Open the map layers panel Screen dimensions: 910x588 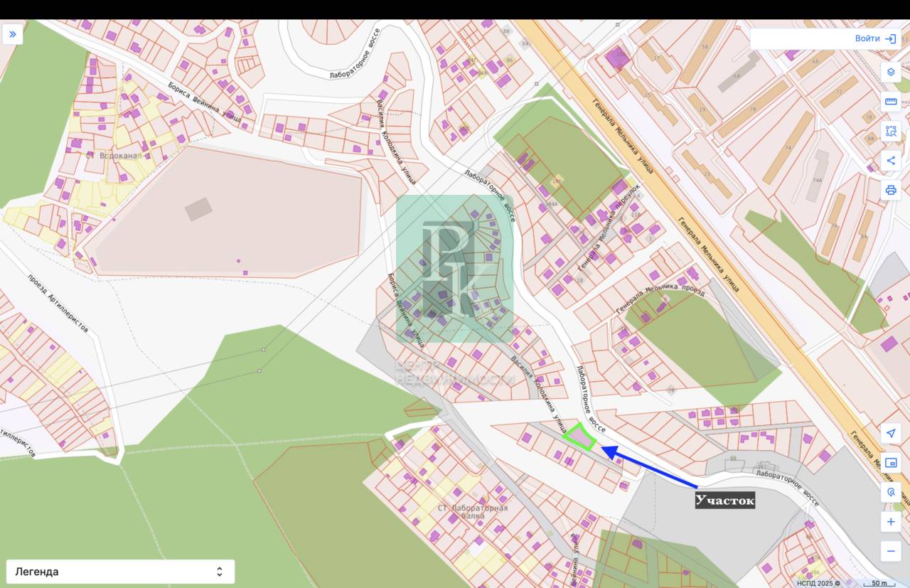(x=891, y=72)
